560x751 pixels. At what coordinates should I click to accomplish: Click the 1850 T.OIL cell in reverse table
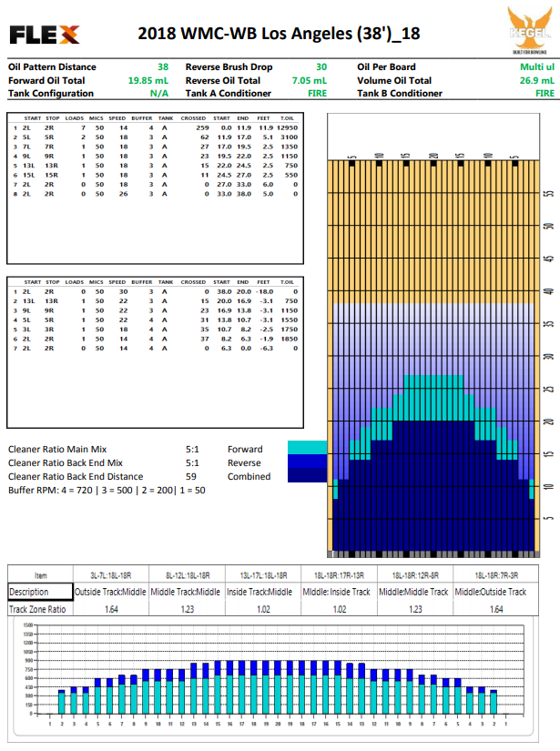coord(289,339)
